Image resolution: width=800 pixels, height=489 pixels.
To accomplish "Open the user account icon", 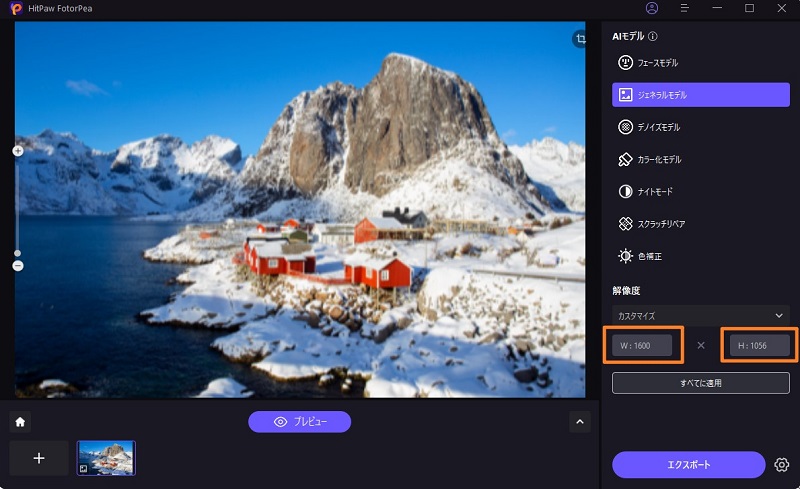I will tap(652, 8).
